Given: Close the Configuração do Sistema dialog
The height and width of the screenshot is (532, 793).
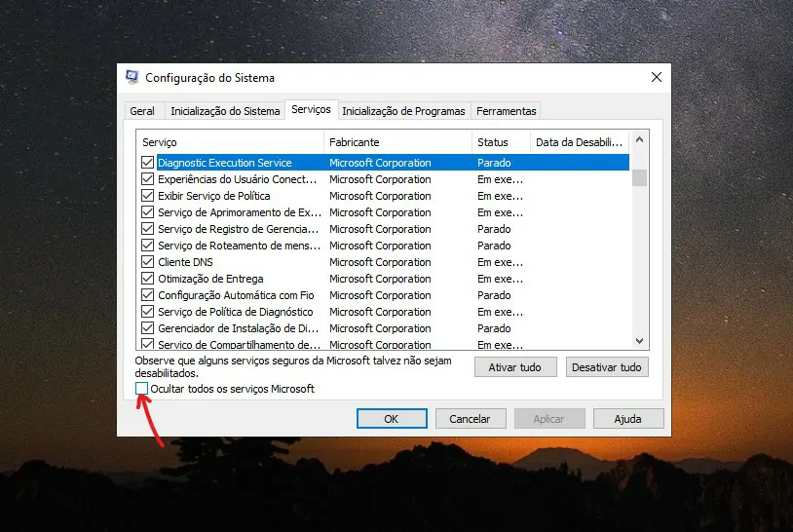Looking at the screenshot, I should click(657, 77).
